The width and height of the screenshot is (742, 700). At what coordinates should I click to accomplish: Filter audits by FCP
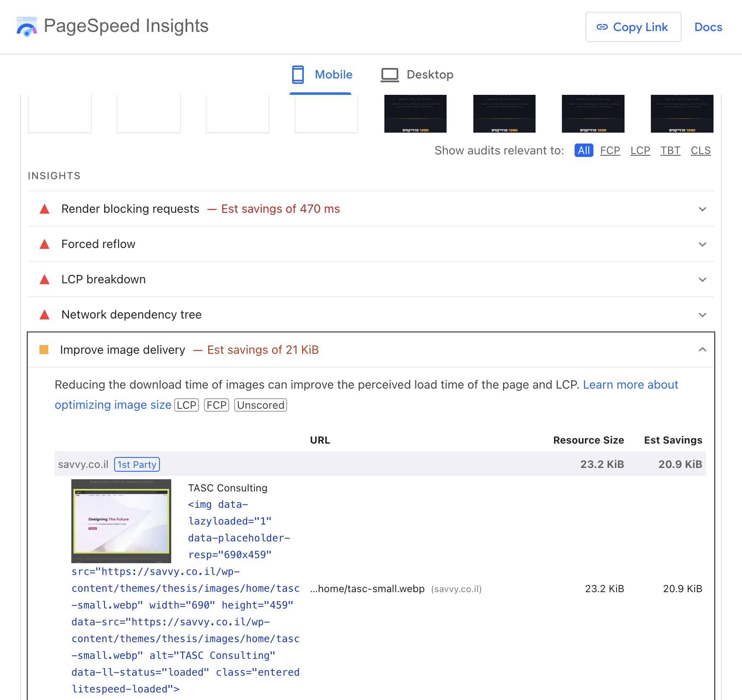coord(610,151)
